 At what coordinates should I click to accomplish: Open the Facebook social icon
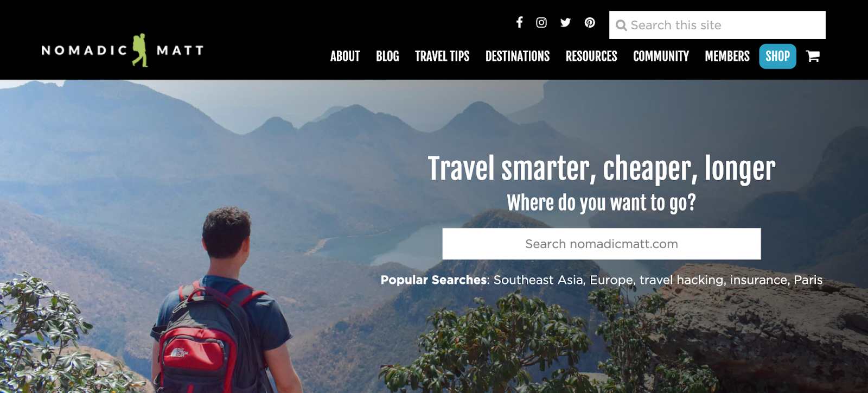pos(519,22)
